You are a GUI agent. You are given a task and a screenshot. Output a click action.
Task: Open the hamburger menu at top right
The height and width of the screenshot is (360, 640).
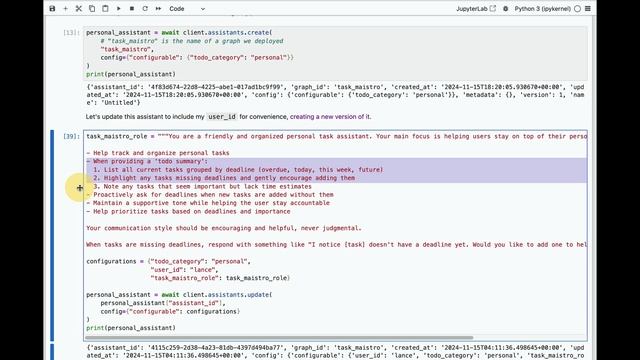tap(588, 9)
